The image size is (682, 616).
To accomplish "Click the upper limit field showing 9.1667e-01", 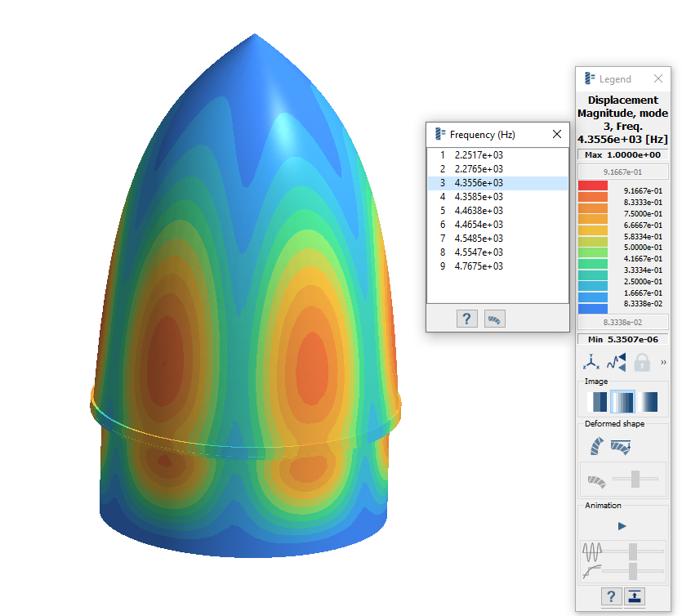I will point(622,172).
